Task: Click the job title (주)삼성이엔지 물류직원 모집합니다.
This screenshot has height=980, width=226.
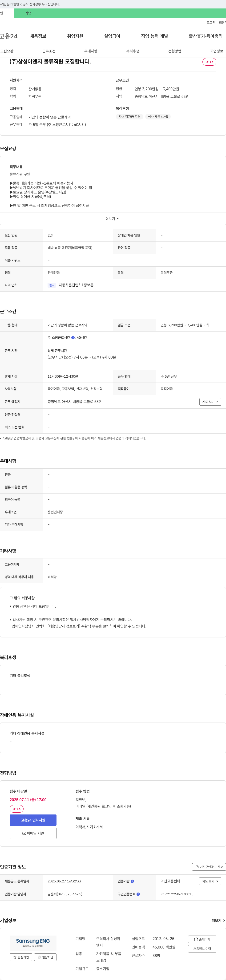Action: pyautogui.click(x=50, y=62)
